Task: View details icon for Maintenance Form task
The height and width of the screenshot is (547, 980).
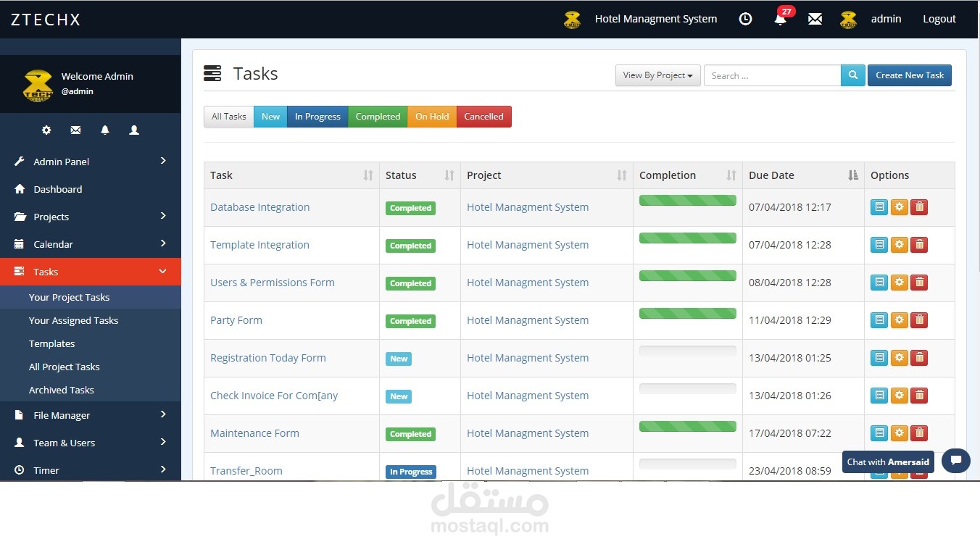Action: [879, 433]
